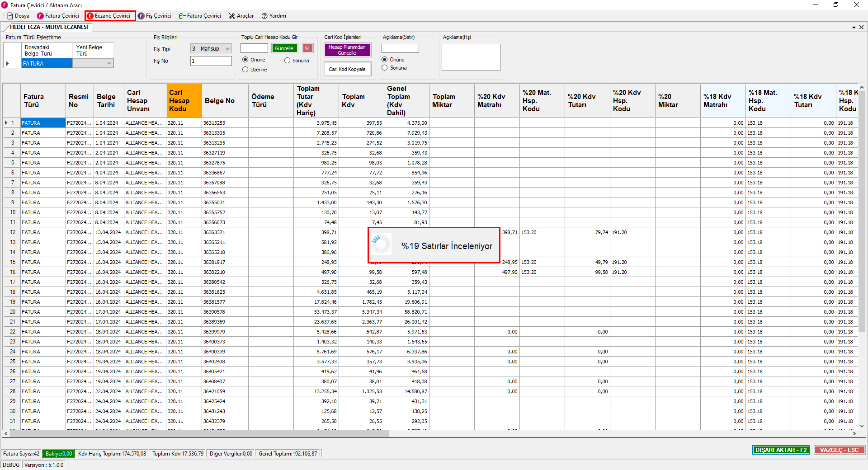868x470 pixels.
Task: Click the DEBUG status label
Action: point(11,465)
